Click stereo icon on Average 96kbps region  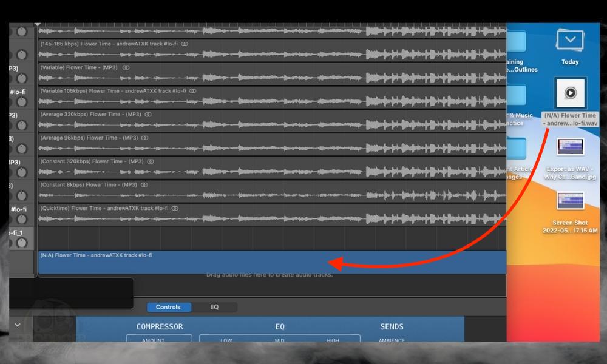pyautogui.click(x=145, y=138)
